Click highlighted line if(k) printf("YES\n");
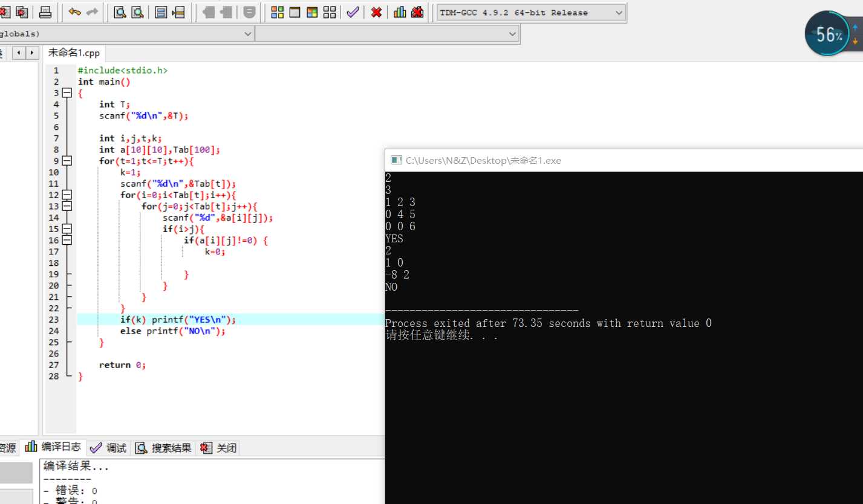 [178, 320]
